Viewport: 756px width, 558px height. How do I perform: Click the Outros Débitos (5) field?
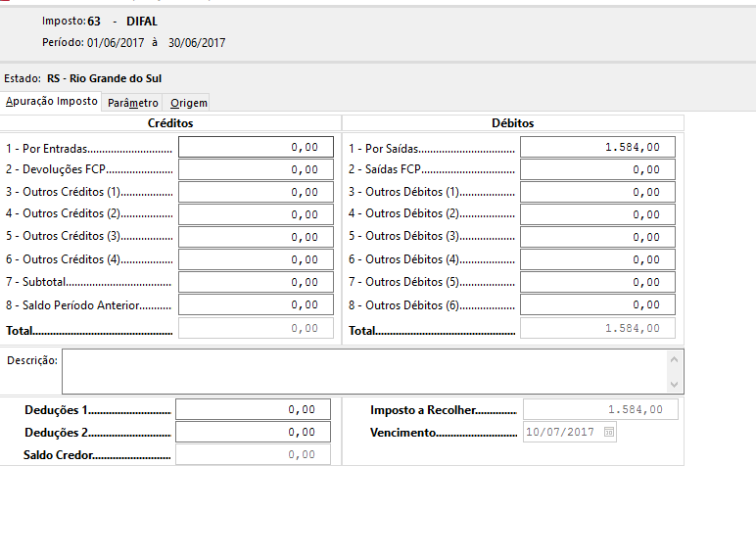tap(598, 282)
